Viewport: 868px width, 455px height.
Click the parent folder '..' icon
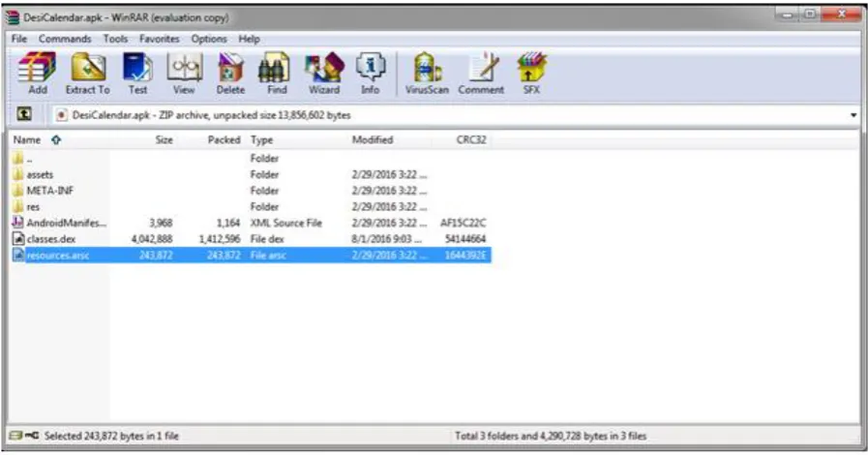pos(17,159)
